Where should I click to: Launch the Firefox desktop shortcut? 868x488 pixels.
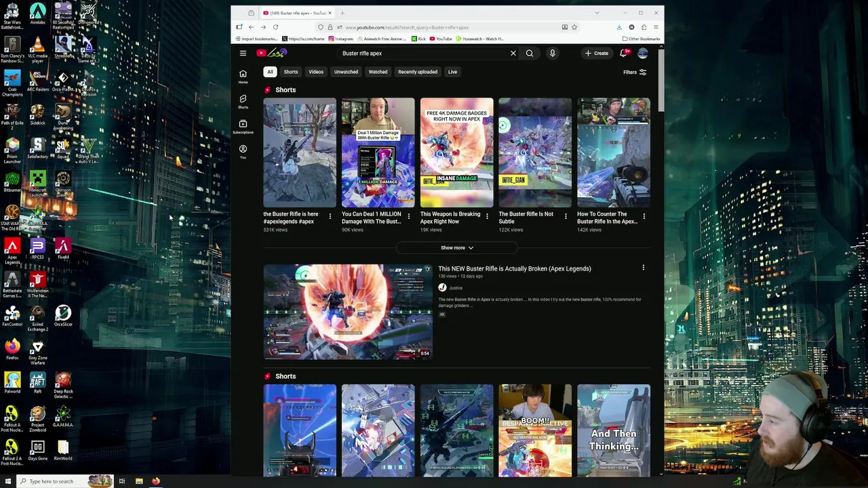(12, 350)
